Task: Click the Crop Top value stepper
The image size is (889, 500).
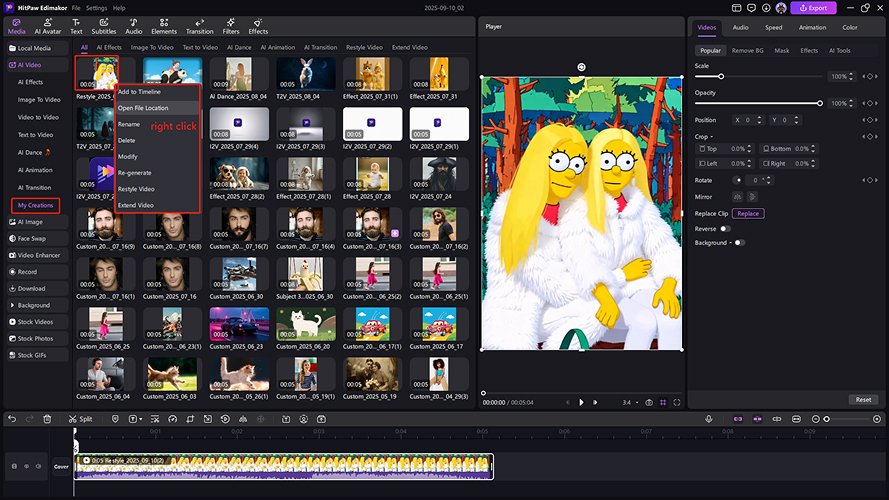Action: [749, 149]
